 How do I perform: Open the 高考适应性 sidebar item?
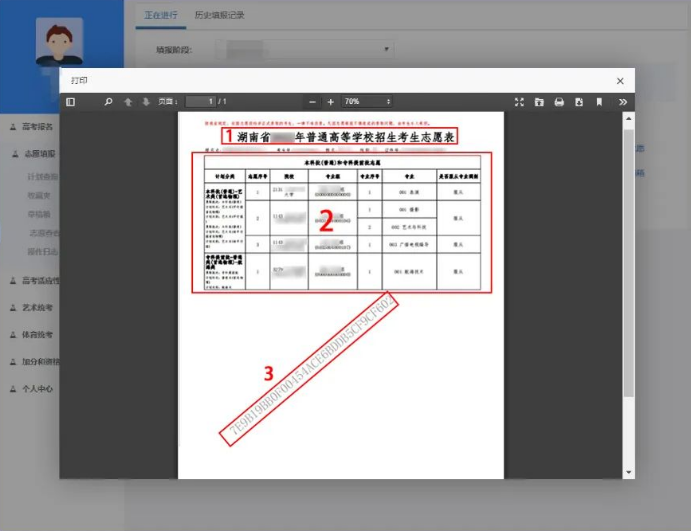[41, 281]
